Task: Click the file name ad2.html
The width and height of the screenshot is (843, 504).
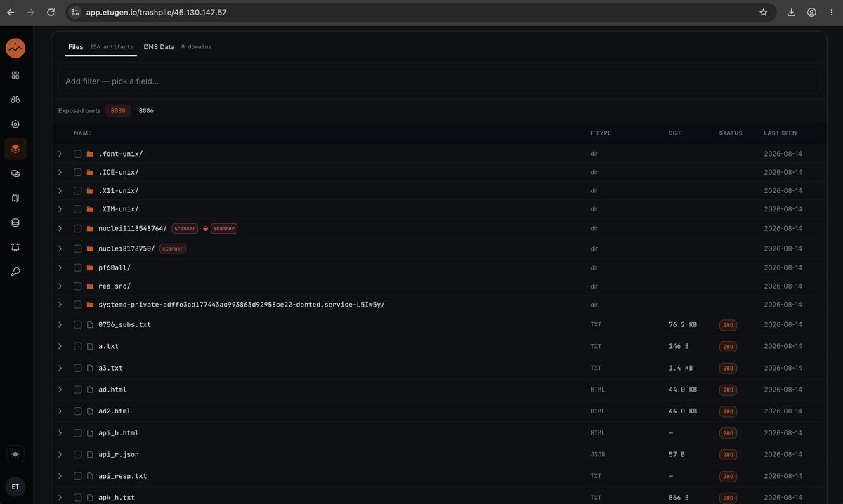Action: 115,411
